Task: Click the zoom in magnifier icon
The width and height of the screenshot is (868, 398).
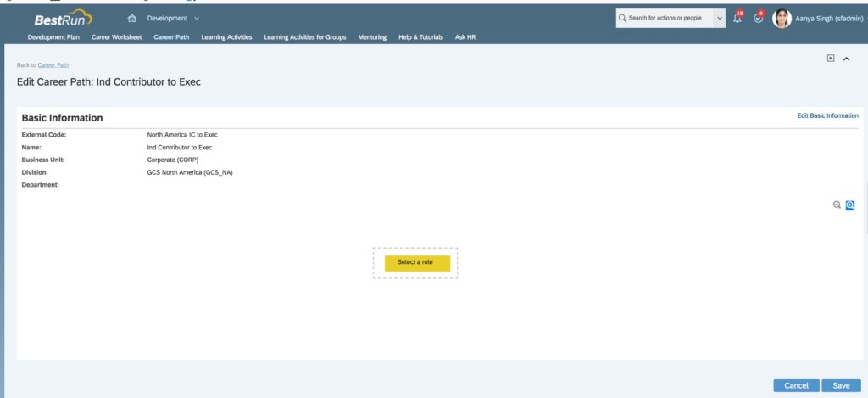Action: click(x=849, y=205)
